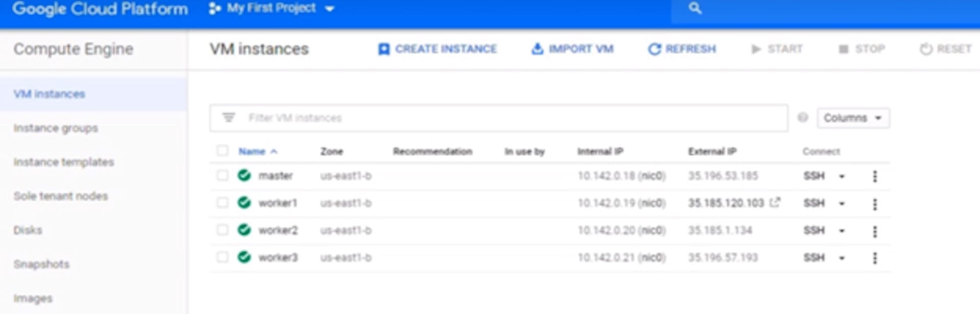The image size is (980, 314).
Task: Open external link icon beside 35.185.120.103
Action: click(775, 202)
